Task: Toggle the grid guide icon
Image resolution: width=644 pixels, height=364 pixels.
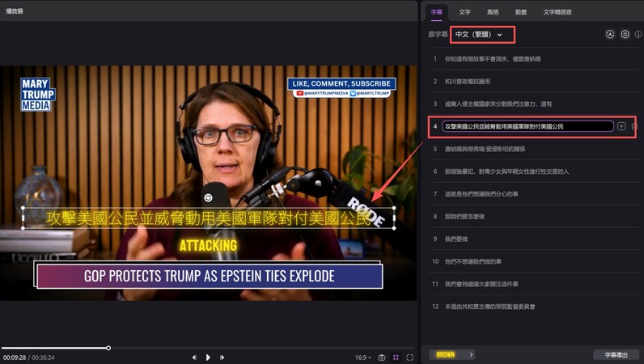Action: click(396, 358)
